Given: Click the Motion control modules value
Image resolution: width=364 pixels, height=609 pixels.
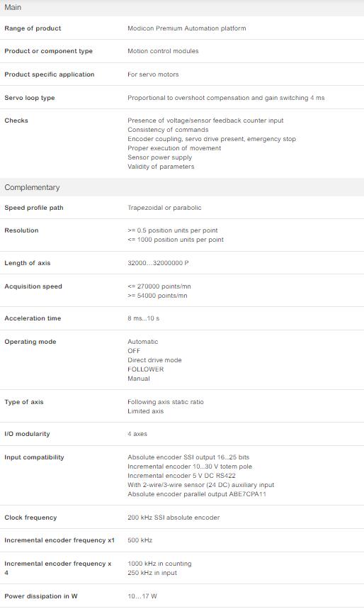Looking at the screenshot, I should (x=163, y=51).
